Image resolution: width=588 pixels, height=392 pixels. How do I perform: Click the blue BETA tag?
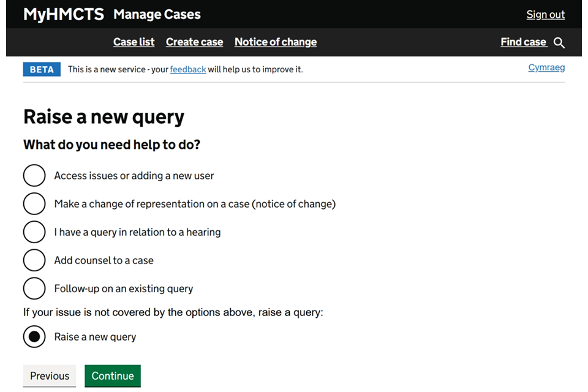click(42, 69)
